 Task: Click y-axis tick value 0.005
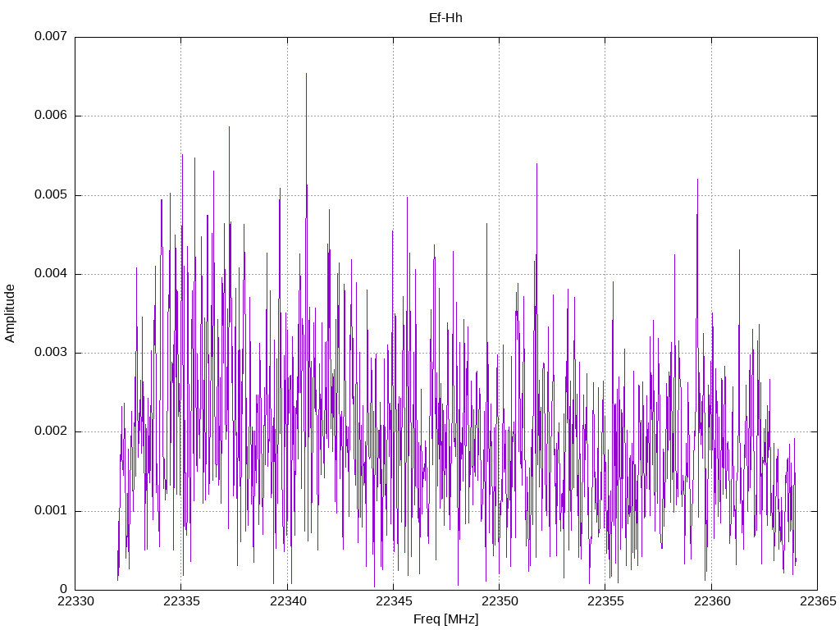pyautogui.click(x=51, y=194)
